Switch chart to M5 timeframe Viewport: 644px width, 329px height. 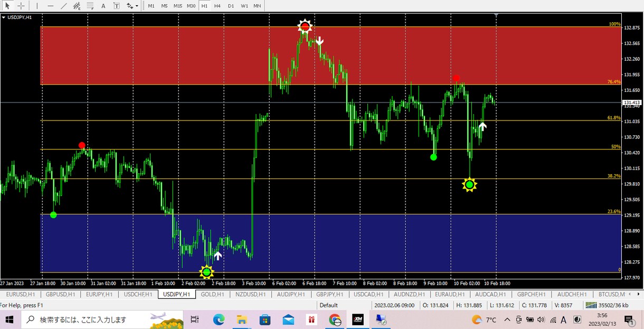[x=165, y=6]
